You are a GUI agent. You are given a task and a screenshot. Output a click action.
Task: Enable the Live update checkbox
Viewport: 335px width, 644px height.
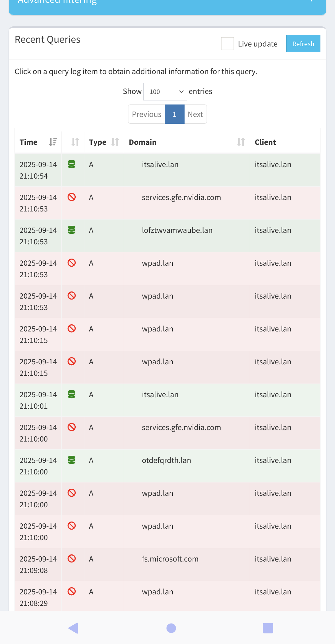227,44
